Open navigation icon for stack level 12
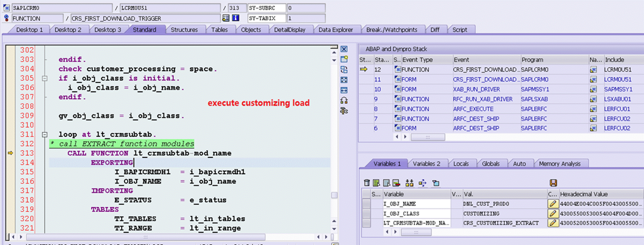 [593, 70]
